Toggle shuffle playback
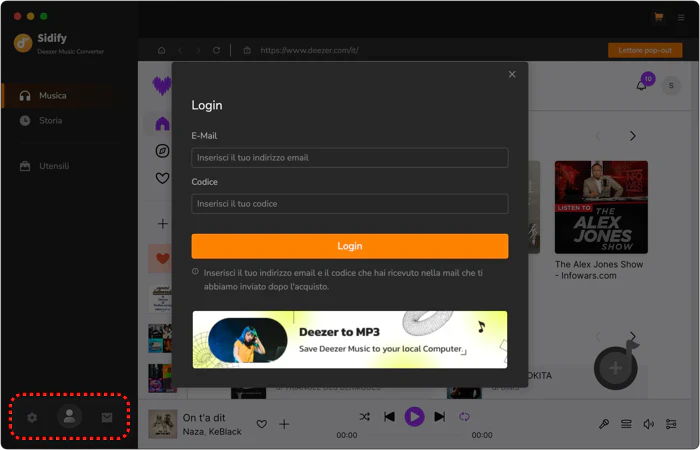The width and height of the screenshot is (700, 450). 364,417
